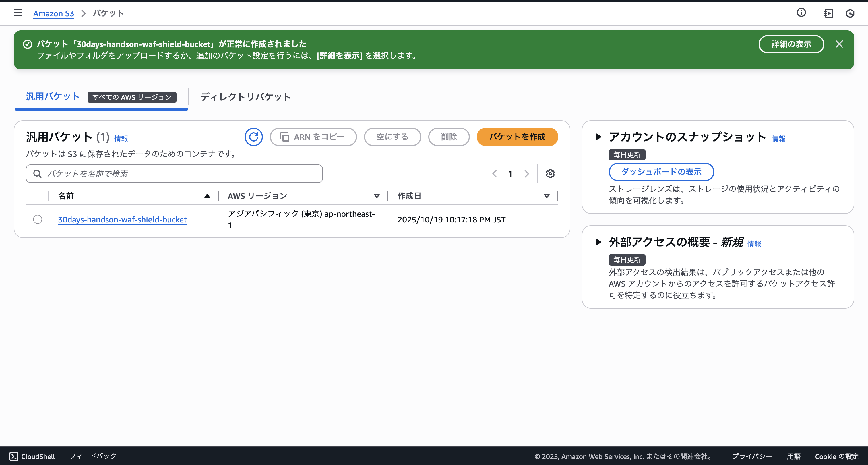Click the info help panel icon
868x465 pixels.
[x=801, y=13]
